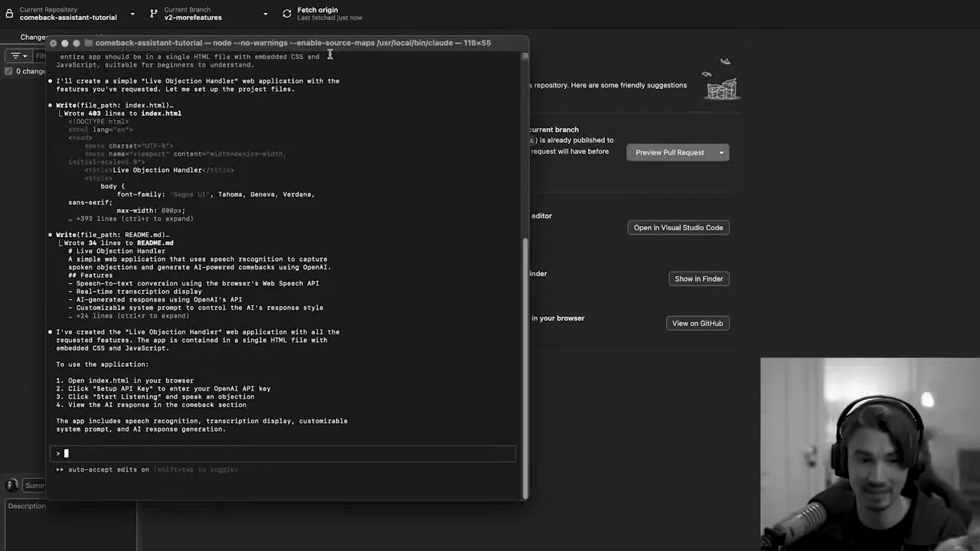This screenshot has height=551, width=980.
Task: Click 'Write(file_path: index.html)' line
Action: click(114, 105)
